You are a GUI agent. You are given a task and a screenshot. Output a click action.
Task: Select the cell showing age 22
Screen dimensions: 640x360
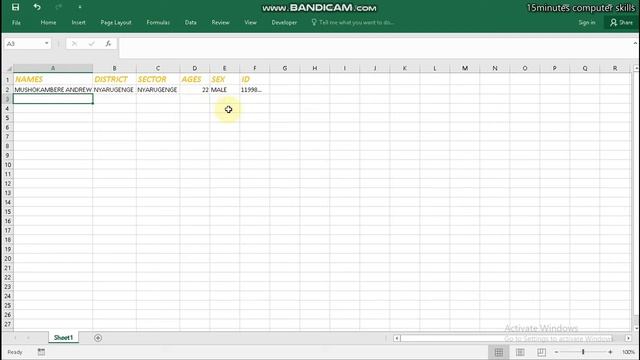pyautogui.click(x=195, y=89)
